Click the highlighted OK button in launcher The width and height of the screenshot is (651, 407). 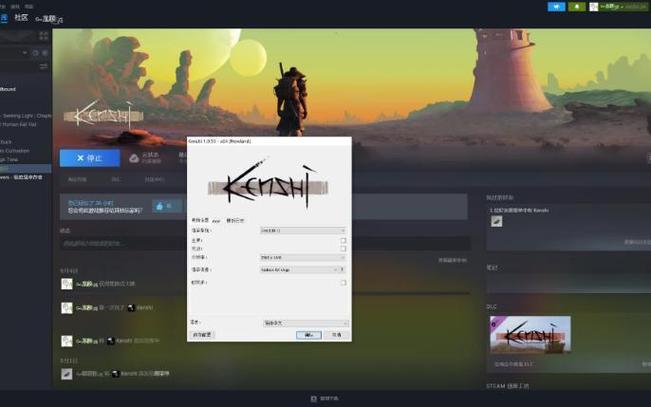click(308, 335)
